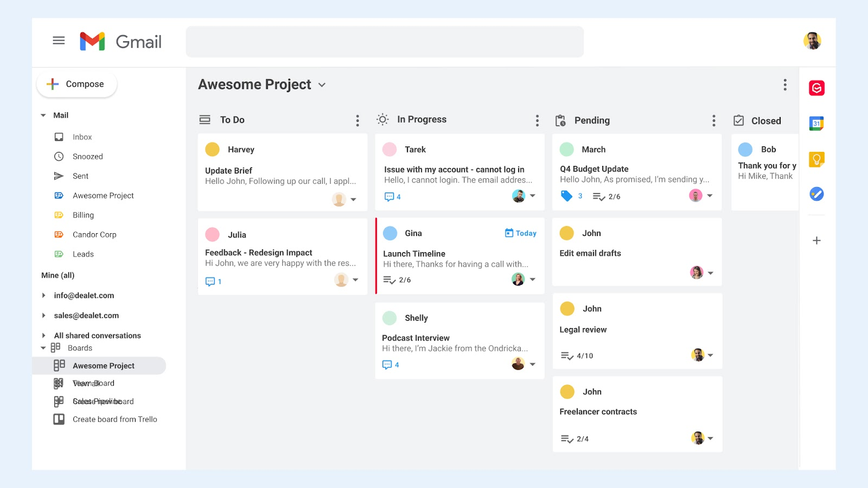Click the Gmail logo
Viewport: 868px width, 488px height.
[x=120, y=41]
